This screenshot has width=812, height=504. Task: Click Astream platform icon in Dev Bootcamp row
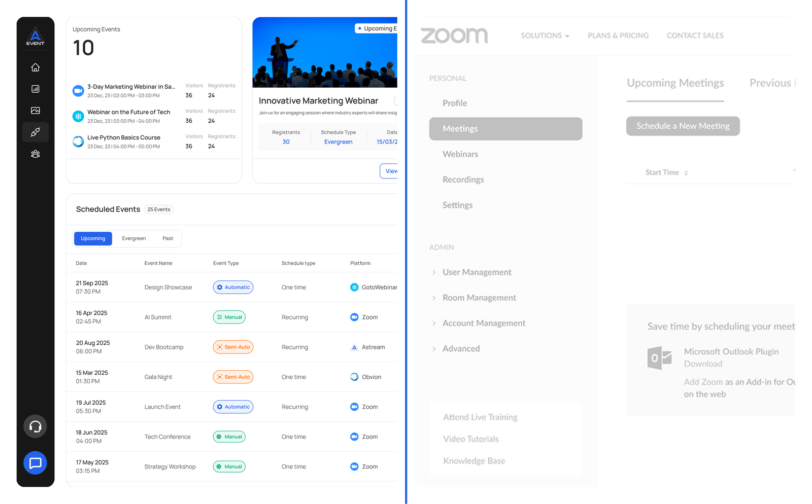(354, 347)
